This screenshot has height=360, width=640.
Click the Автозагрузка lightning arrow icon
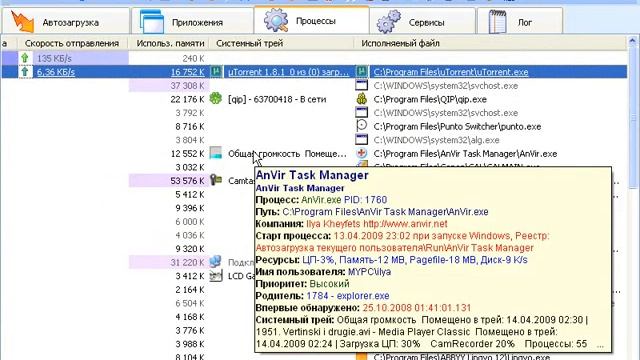point(22,21)
